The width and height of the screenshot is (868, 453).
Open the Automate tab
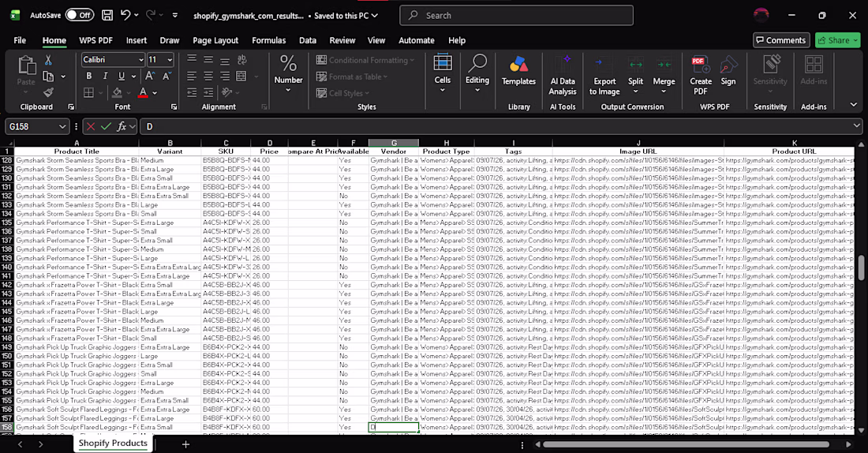[x=417, y=40]
